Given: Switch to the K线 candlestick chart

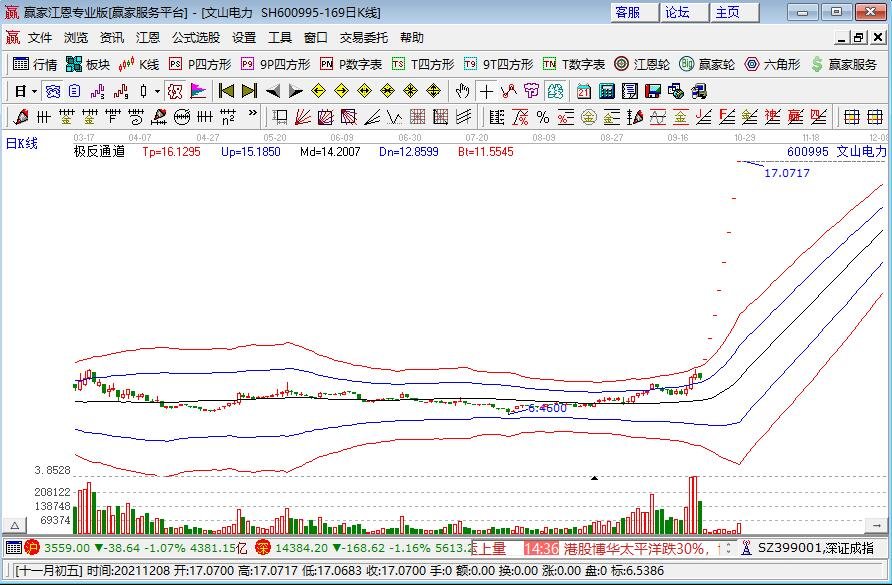Looking at the screenshot, I should 139,64.
